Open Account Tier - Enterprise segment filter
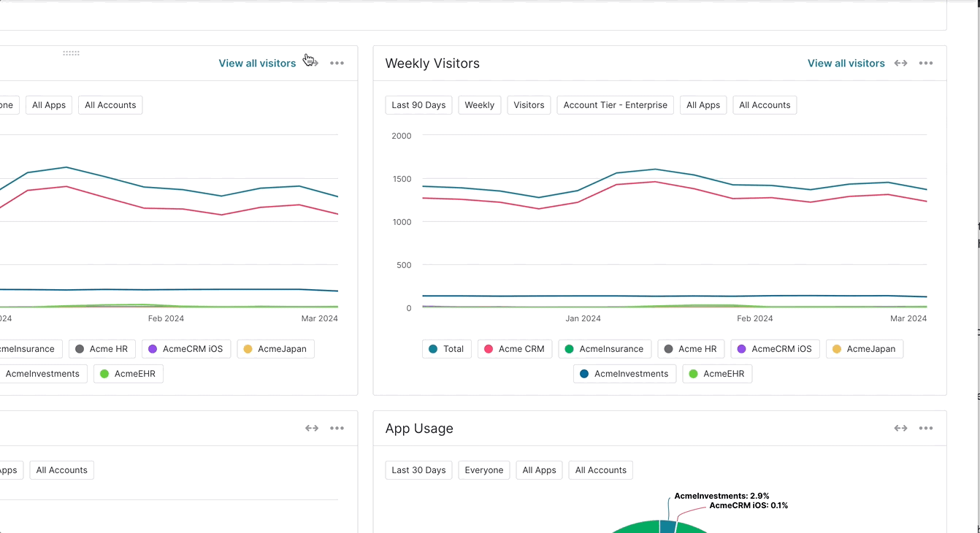The height and width of the screenshot is (533, 980). [616, 105]
